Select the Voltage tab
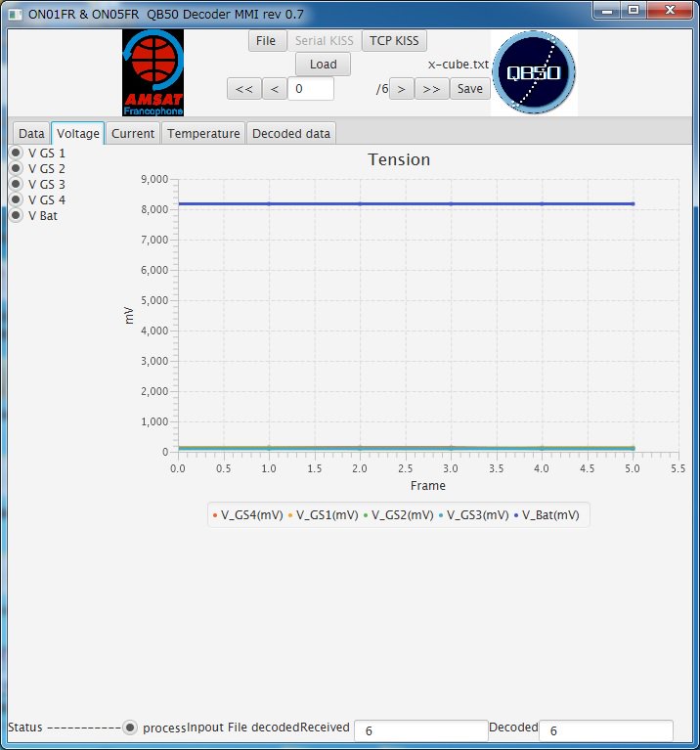The width and height of the screenshot is (700, 750). click(78, 133)
